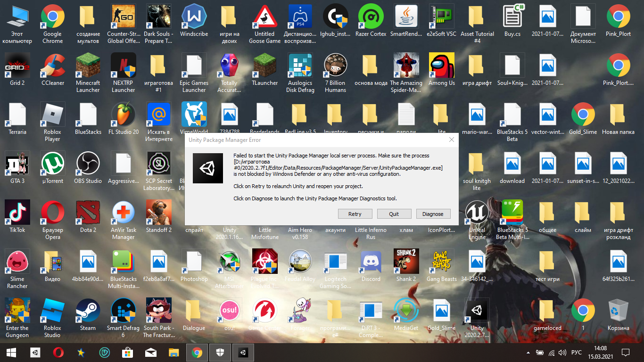This screenshot has height=362, width=644.
Task: Open File Explorer from the taskbar
Action: (x=173, y=352)
